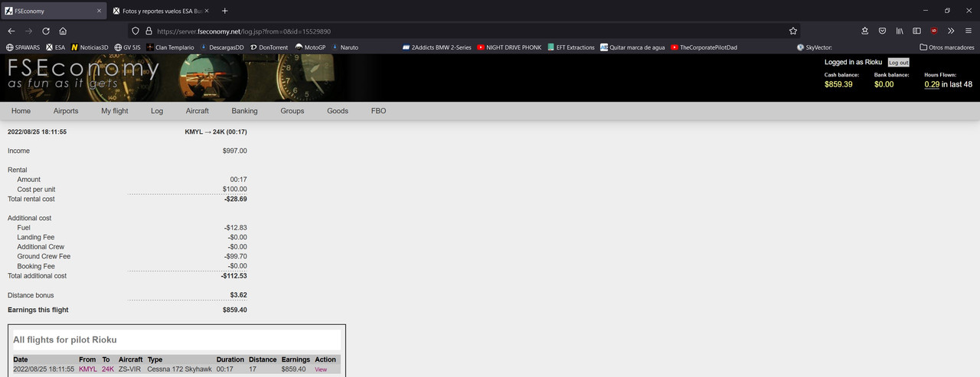980x377 pixels.
Task: Open the FBO menu
Action: coord(379,111)
